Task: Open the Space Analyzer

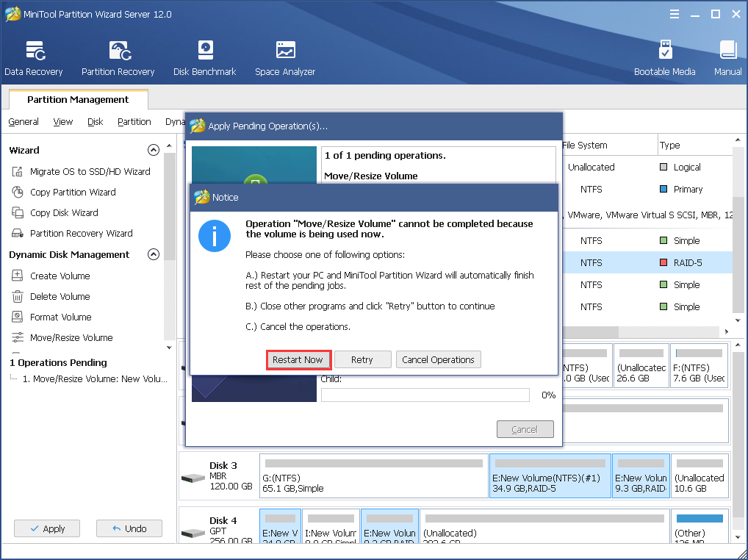Action: point(284,57)
